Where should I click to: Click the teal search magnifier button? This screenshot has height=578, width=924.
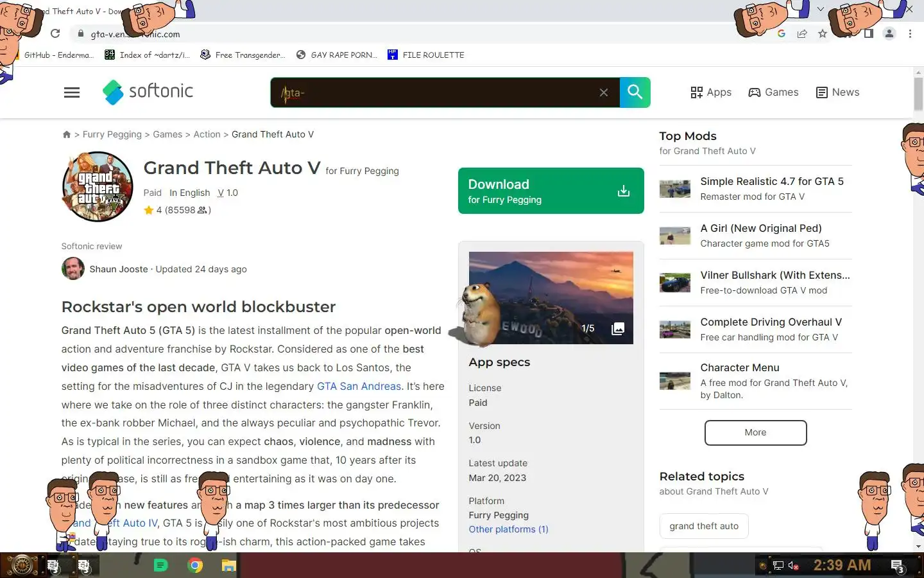pos(635,92)
